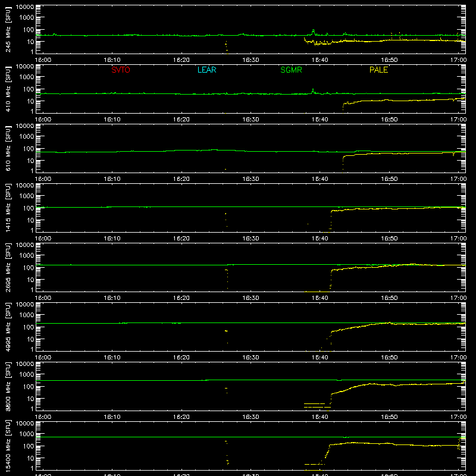Select the 8800 MHz [SFU] axis label
This screenshot has width=476, height=476.
(x=8, y=387)
